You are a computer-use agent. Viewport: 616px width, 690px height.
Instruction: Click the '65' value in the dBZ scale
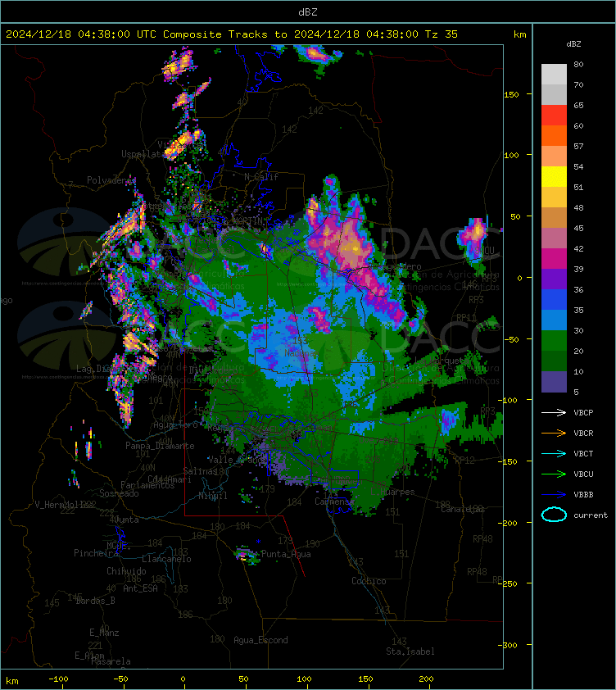(x=578, y=105)
